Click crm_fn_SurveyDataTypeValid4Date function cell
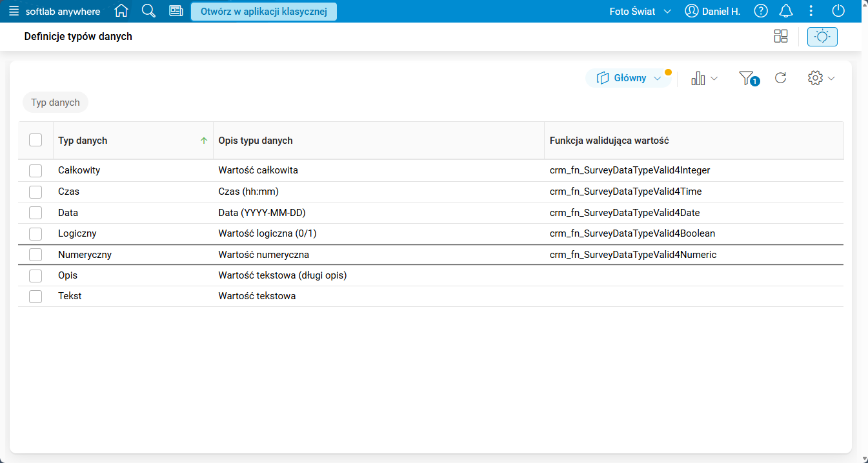 point(694,212)
